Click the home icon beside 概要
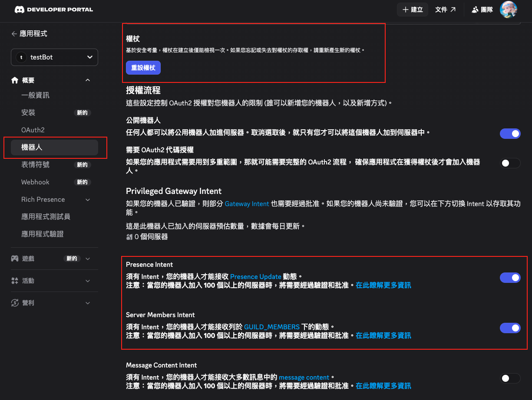Screen dimensions: 532x400 15,80
